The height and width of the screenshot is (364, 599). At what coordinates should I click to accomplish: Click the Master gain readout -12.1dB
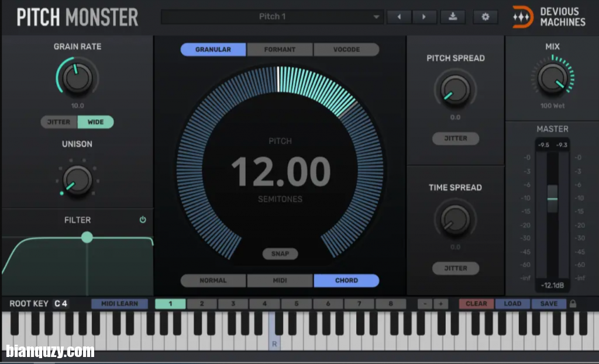552,285
